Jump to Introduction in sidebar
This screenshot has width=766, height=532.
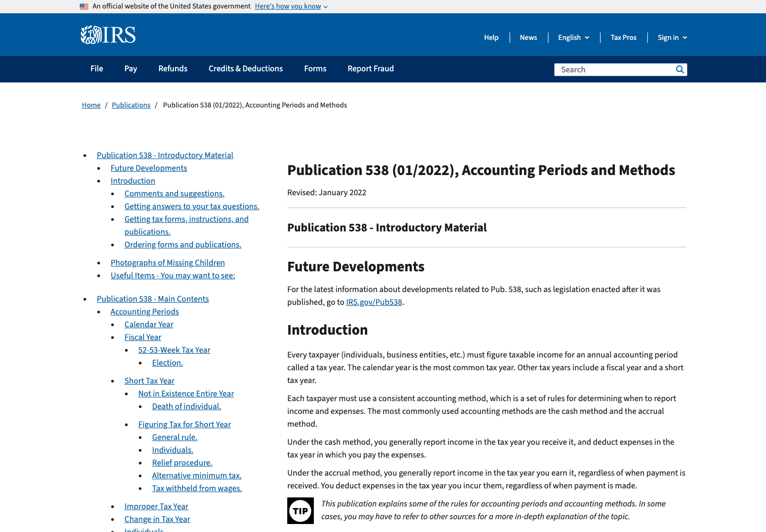pos(133,181)
